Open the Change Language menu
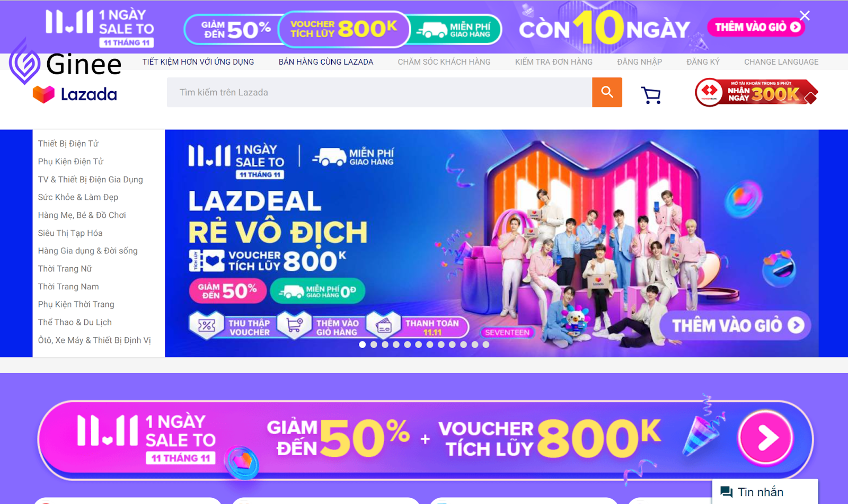Screen dimensions: 848x504 point(781,62)
